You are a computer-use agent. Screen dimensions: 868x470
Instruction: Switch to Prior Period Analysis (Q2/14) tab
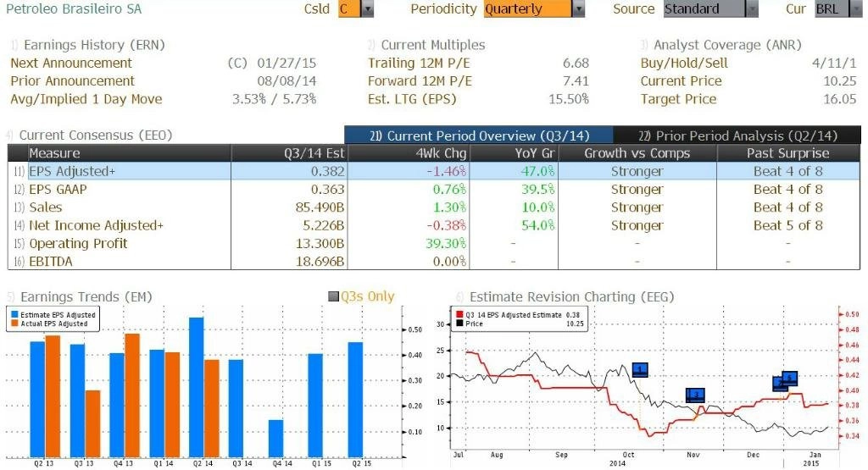pyautogui.click(x=737, y=135)
